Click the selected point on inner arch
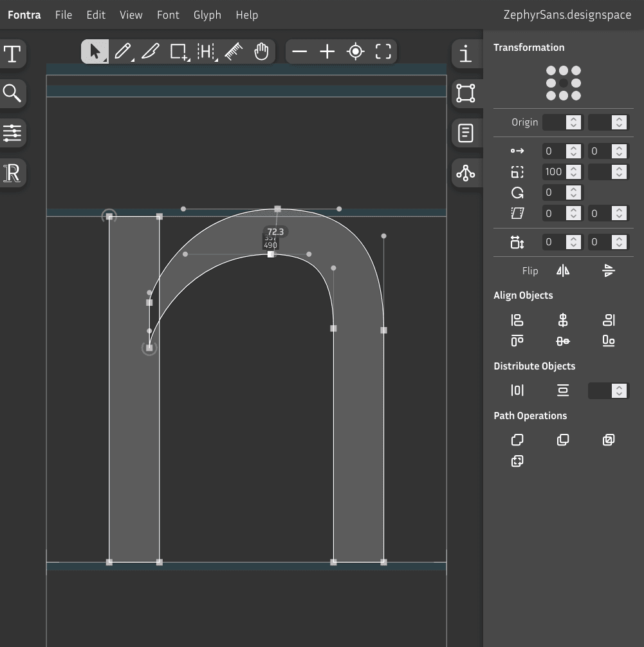This screenshot has width=644, height=647. [271, 254]
